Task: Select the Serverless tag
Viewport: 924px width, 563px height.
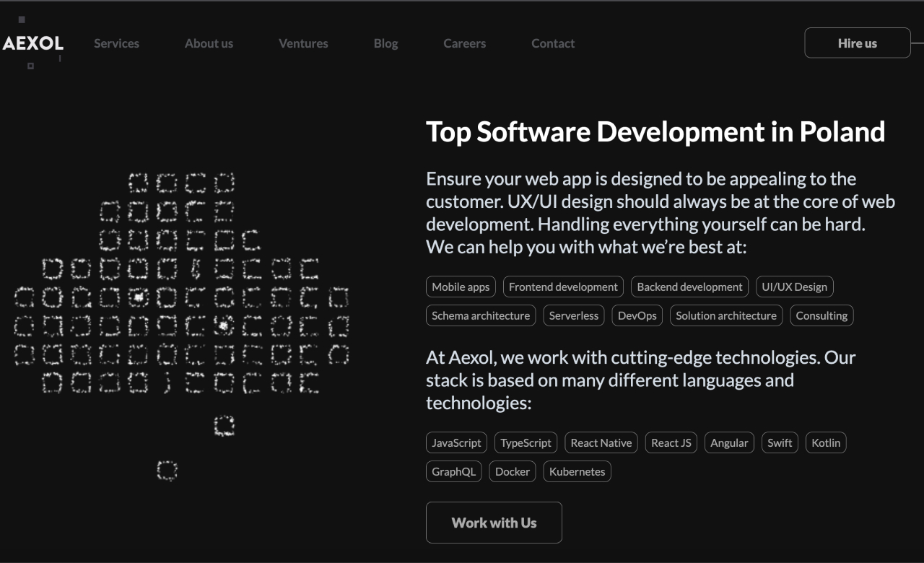Action: coord(574,315)
